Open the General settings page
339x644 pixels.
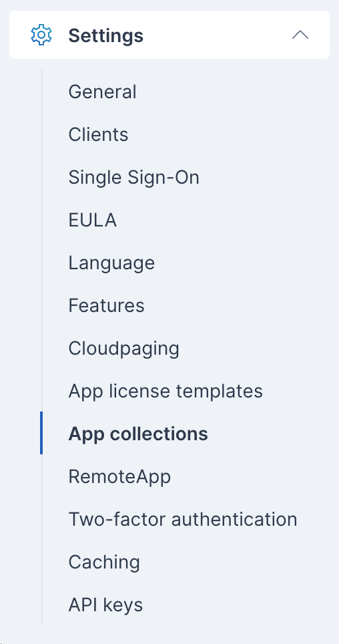[x=102, y=92]
